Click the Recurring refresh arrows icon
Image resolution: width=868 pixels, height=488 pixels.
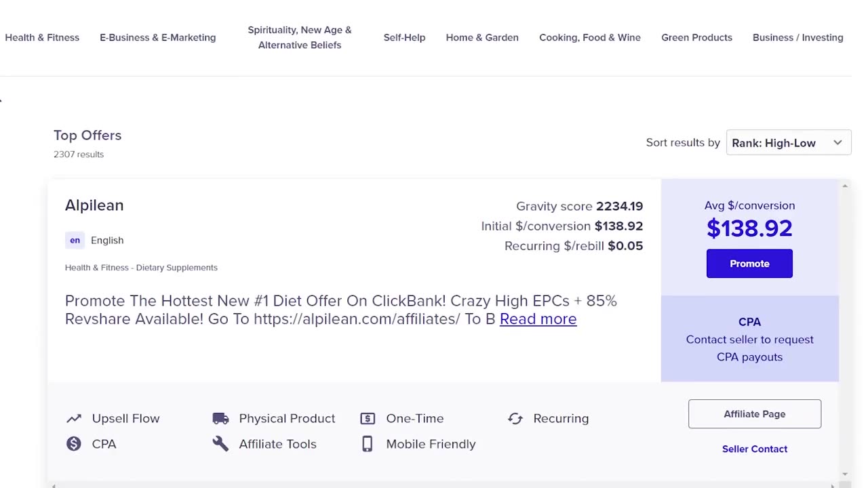(x=515, y=419)
